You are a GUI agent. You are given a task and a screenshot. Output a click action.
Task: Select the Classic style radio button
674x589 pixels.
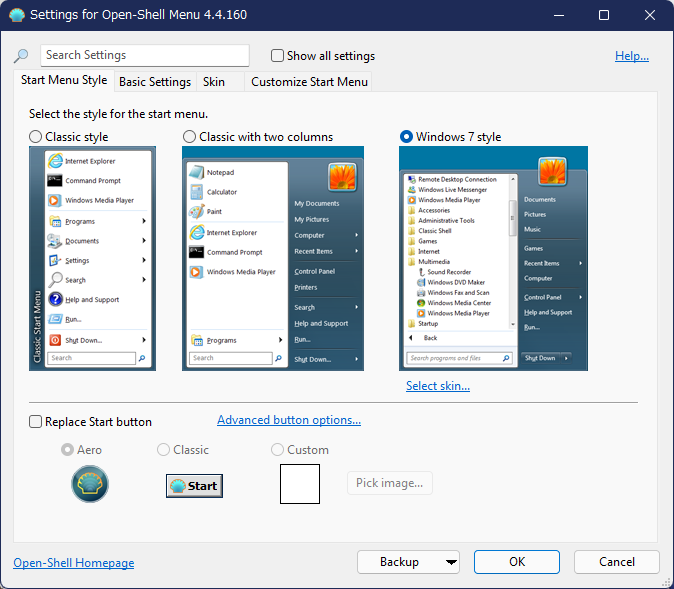click(x=35, y=137)
